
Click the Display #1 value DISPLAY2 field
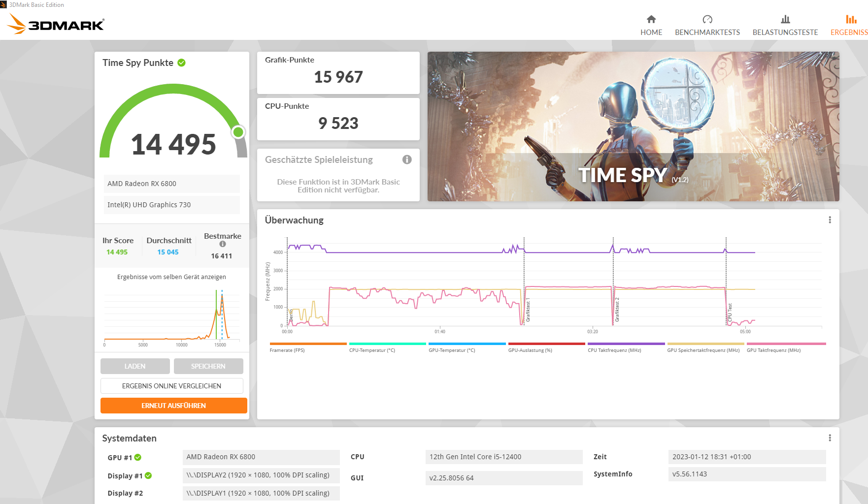click(261, 475)
